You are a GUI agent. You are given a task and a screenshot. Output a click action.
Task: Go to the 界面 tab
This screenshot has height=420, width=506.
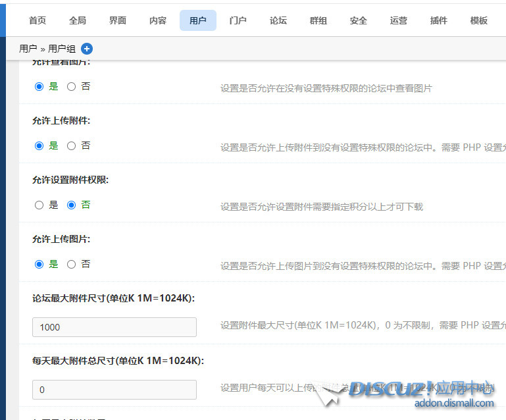coord(118,20)
